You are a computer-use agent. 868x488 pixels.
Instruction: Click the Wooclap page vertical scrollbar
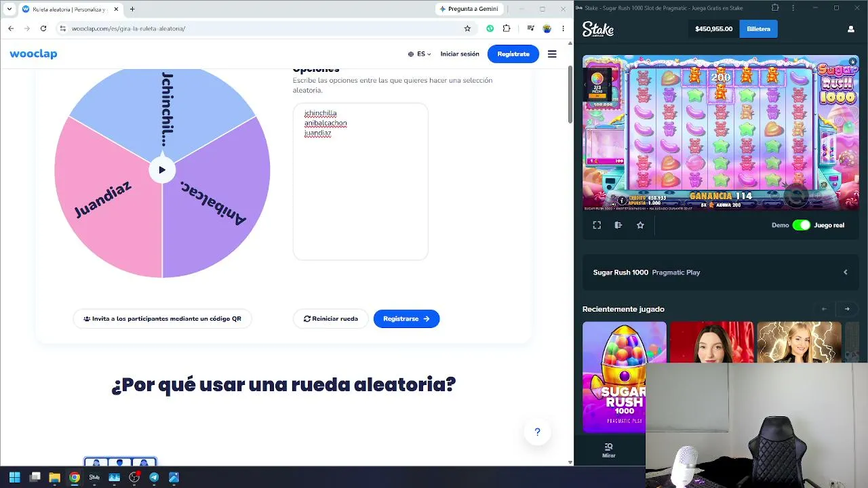570,95
